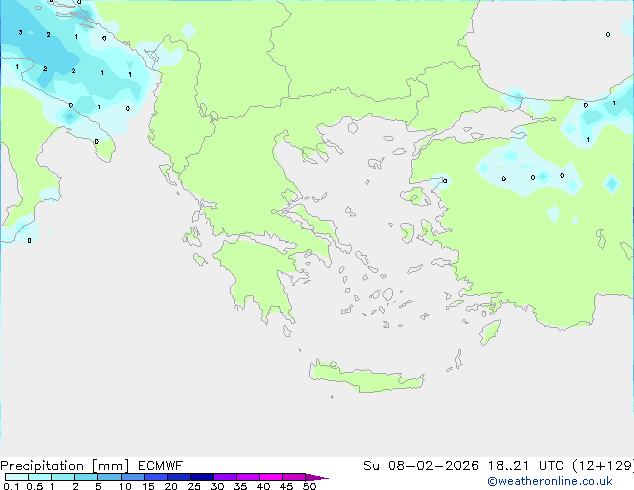Image resolution: width=634 pixels, height=490 pixels.
Task: Select the legend label '40'
Action: [x=263, y=486]
